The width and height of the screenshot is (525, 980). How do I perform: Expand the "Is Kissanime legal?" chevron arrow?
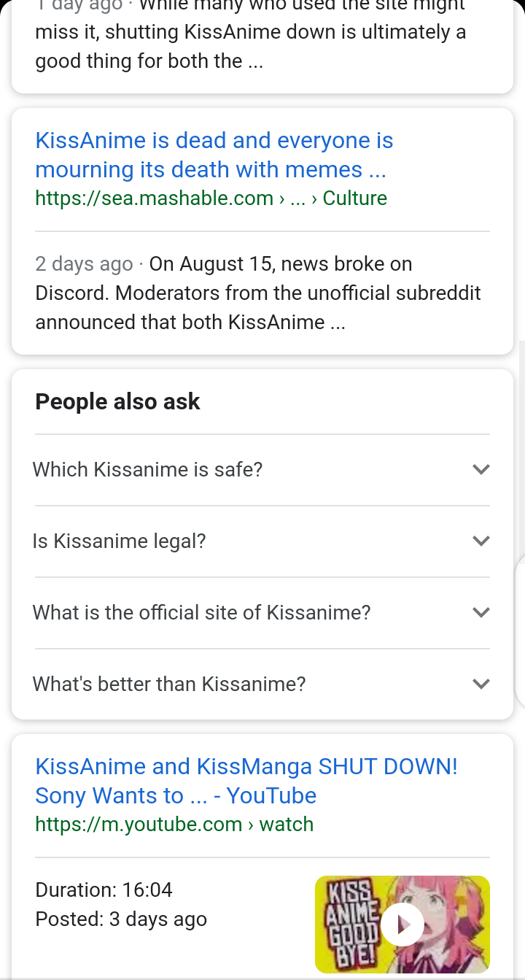tap(481, 541)
